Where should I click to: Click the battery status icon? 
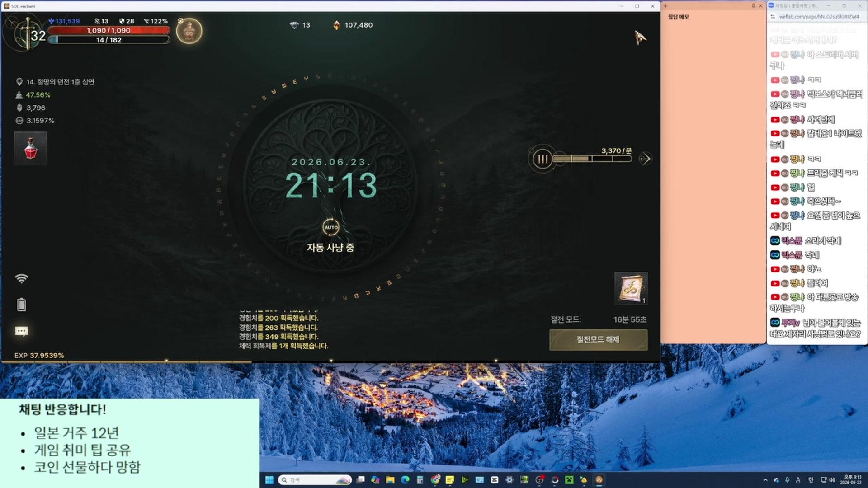[x=21, y=305]
